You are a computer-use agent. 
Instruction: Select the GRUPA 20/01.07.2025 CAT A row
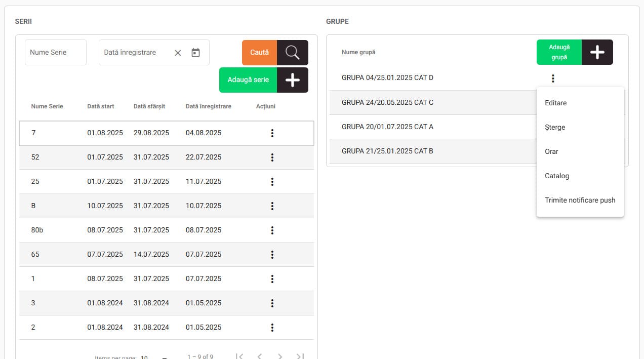click(x=387, y=127)
